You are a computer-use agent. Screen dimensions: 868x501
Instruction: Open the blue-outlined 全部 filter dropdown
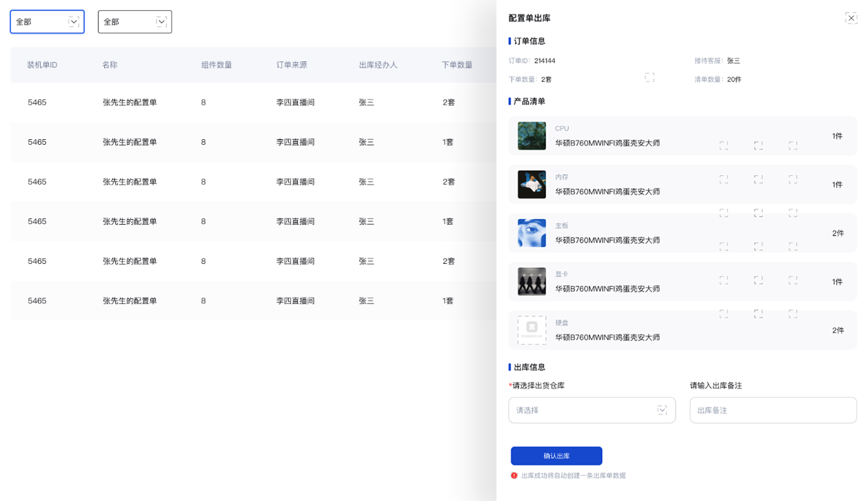coord(47,22)
